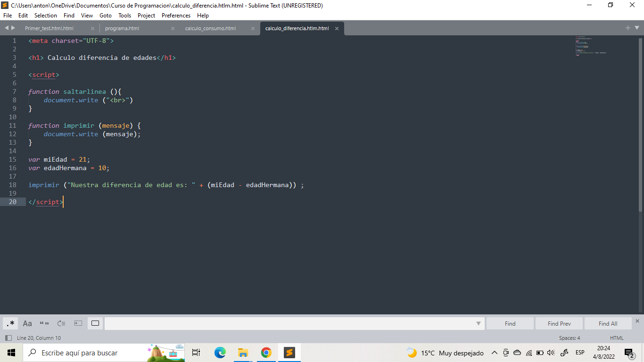Add a new tab with plus icon
The height and width of the screenshot is (362, 644).
pos(628,28)
